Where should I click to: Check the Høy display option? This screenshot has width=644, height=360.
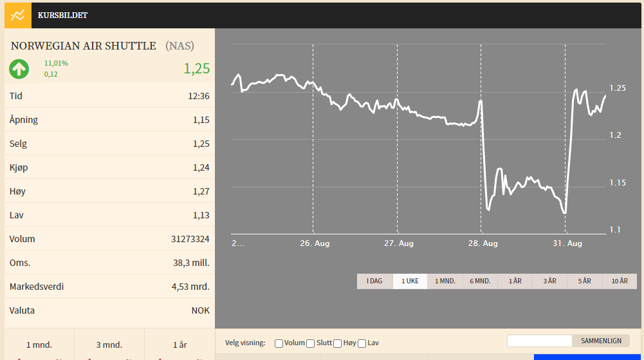pos(338,343)
